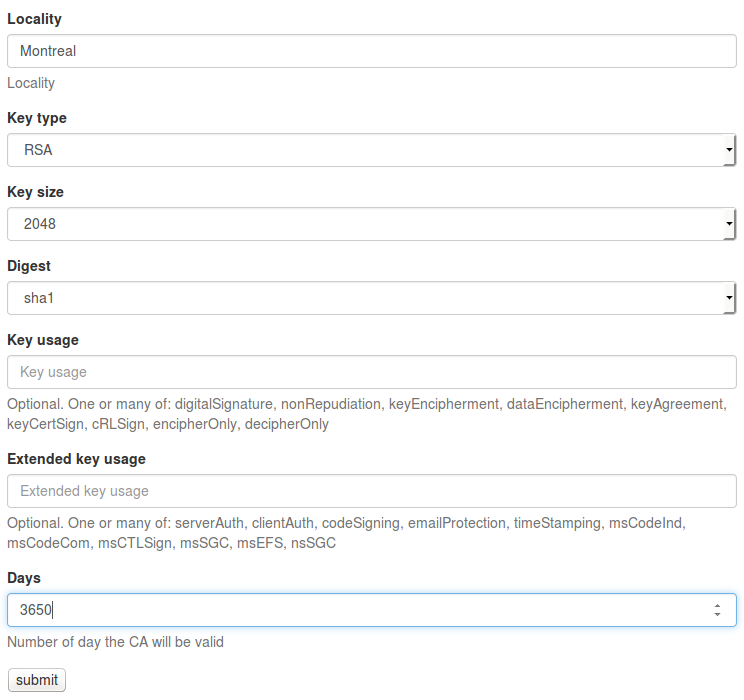This screenshot has height=700, width=744.
Task: Click the Extended key usage label
Action: pyautogui.click(x=76, y=459)
